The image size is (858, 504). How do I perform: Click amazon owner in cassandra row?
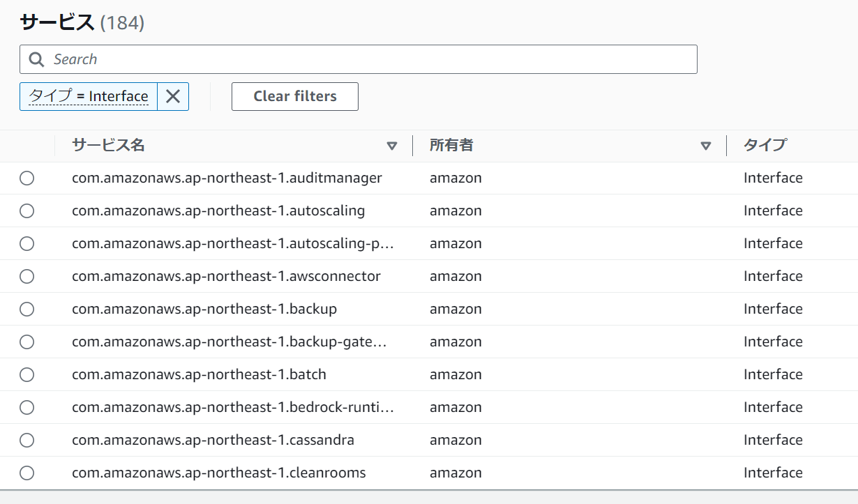(456, 440)
